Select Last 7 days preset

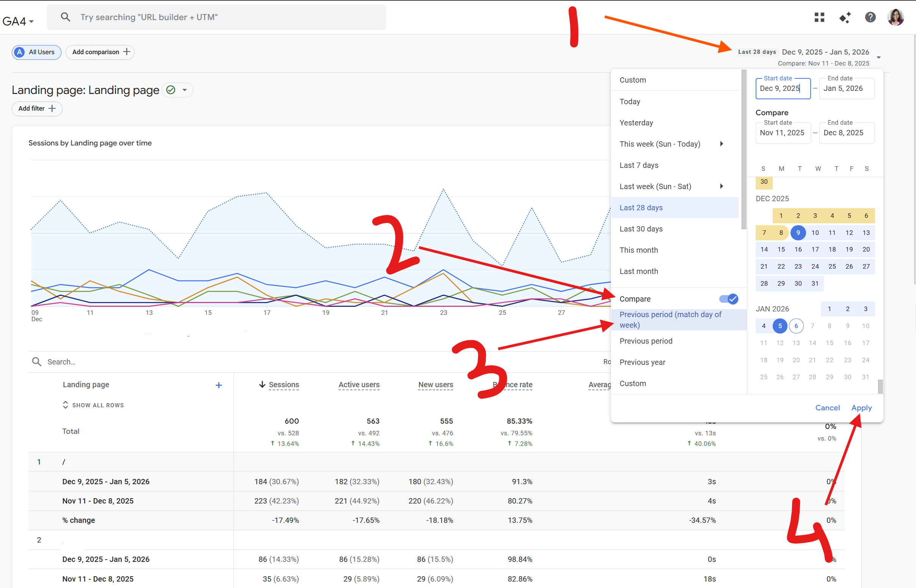tap(674, 165)
